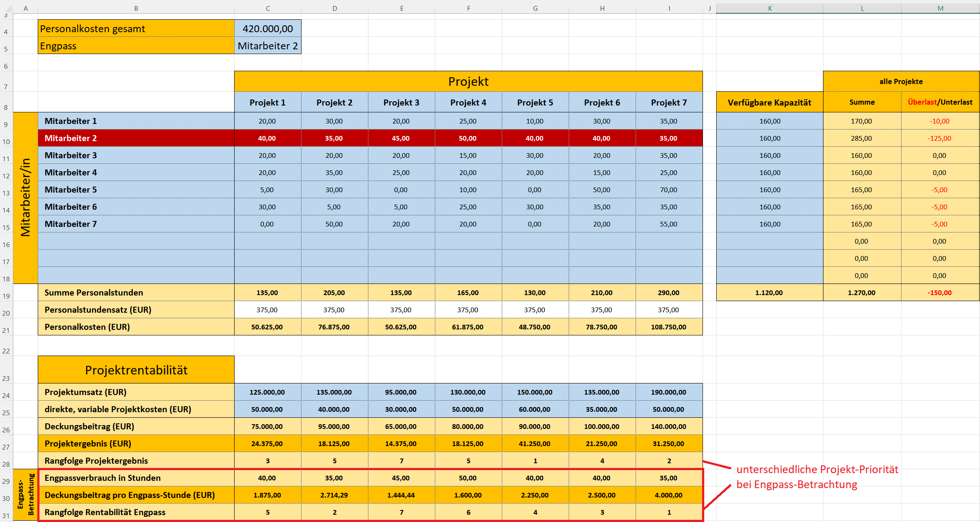Select the Überlast value -125,00
Image resolution: width=980 pixels, height=522 pixels.
pos(940,138)
